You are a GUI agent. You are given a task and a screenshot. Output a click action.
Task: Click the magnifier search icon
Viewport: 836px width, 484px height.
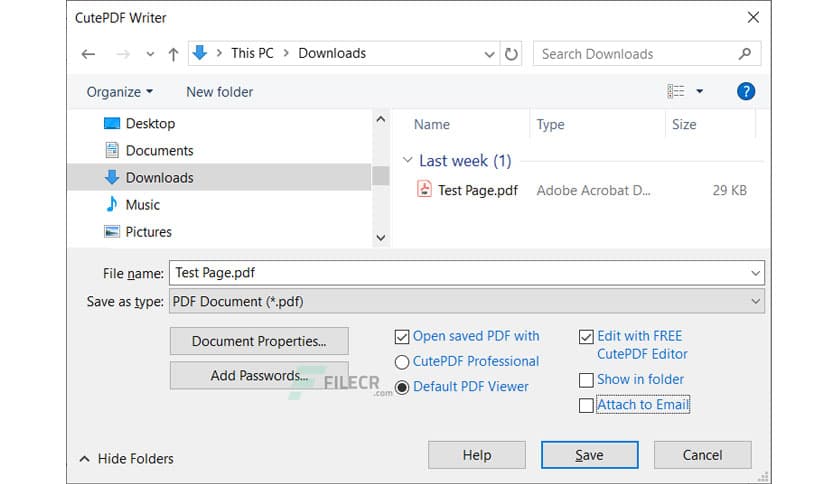tap(745, 54)
